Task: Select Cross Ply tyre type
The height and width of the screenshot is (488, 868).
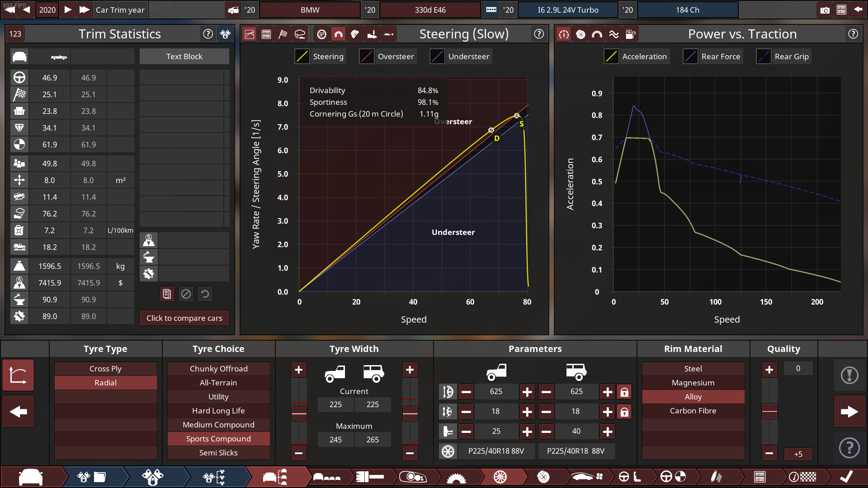Action: 105,369
